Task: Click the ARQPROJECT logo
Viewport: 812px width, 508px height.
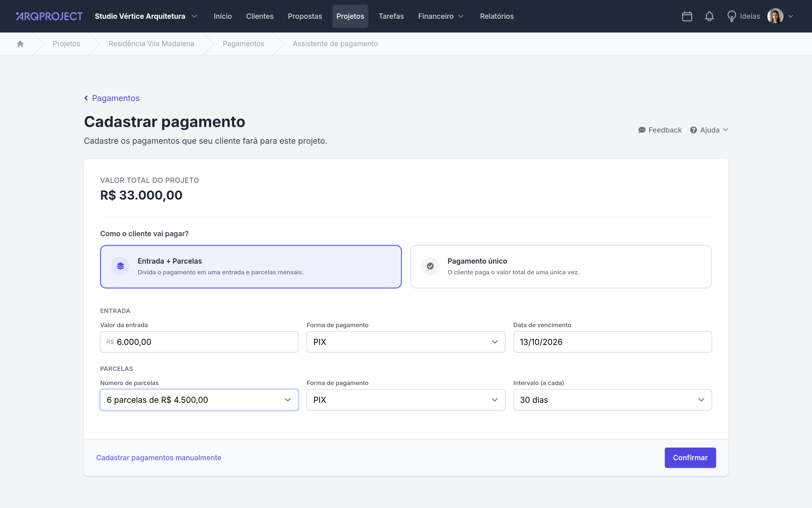Action: [49, 16]
